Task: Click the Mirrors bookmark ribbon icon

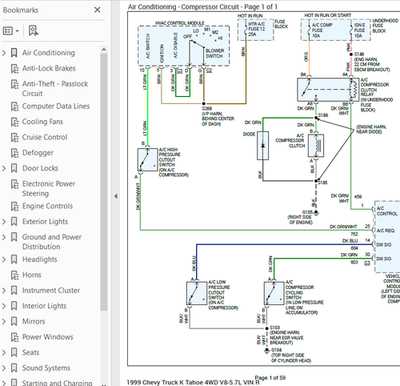Action: pyautogui.click(x=14, y=322)
